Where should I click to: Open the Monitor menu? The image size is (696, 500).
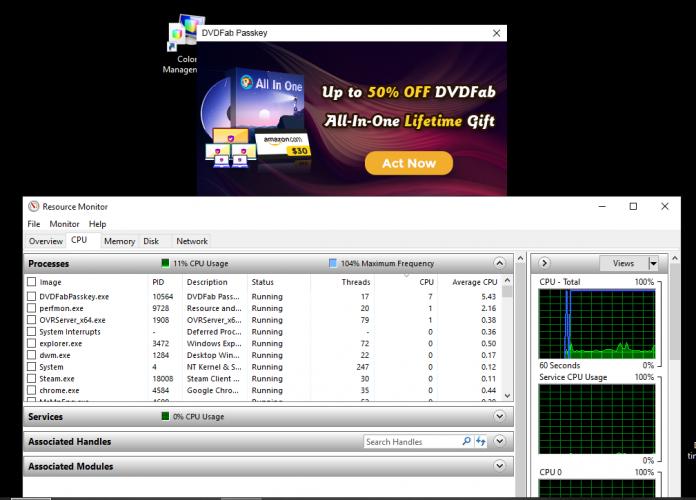[x=64, y=224]
